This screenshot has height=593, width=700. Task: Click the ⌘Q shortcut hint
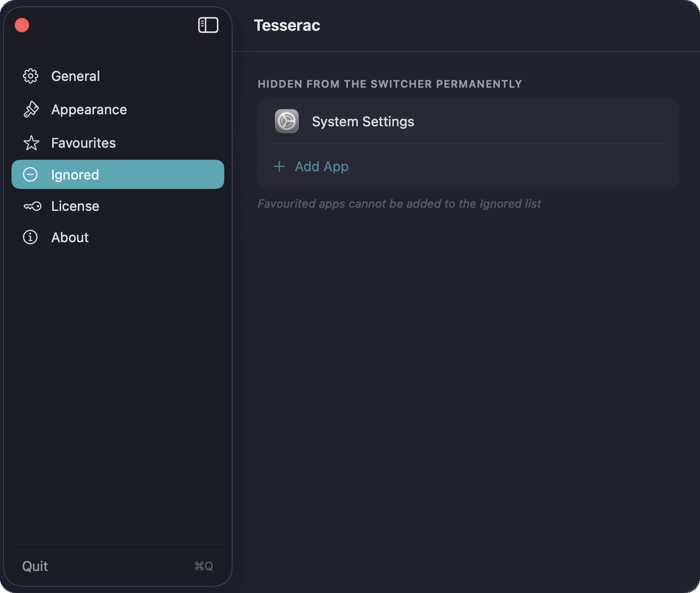pos(203,566)
